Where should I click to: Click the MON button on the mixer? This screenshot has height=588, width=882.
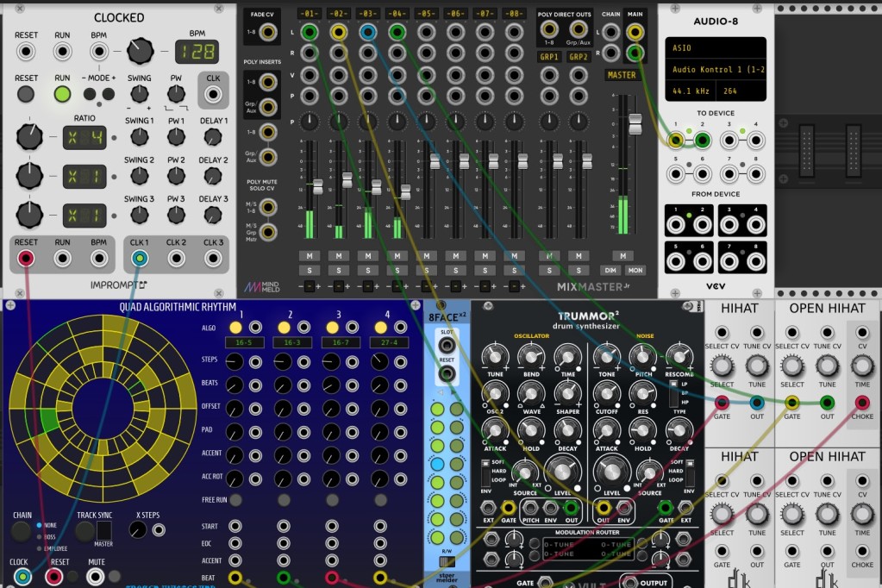coord(635,271)
